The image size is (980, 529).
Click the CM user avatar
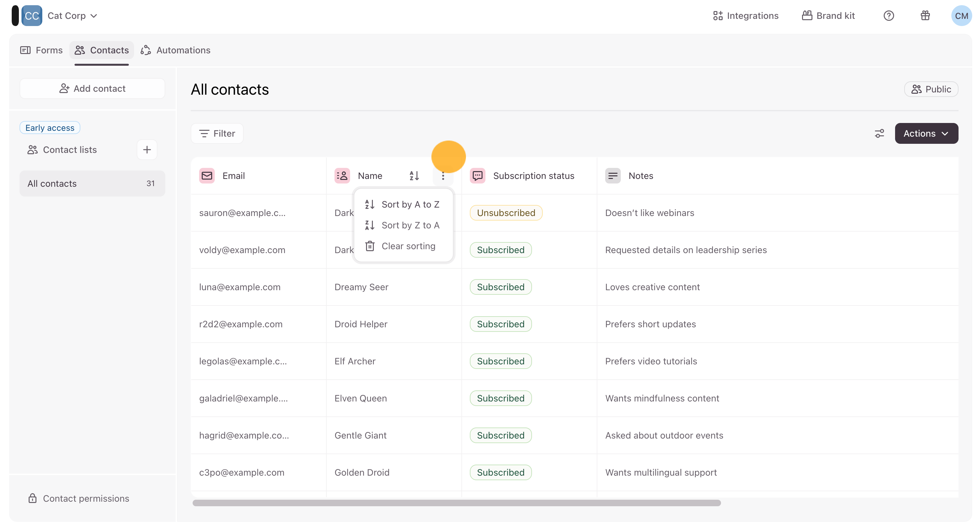coord(961,16)
